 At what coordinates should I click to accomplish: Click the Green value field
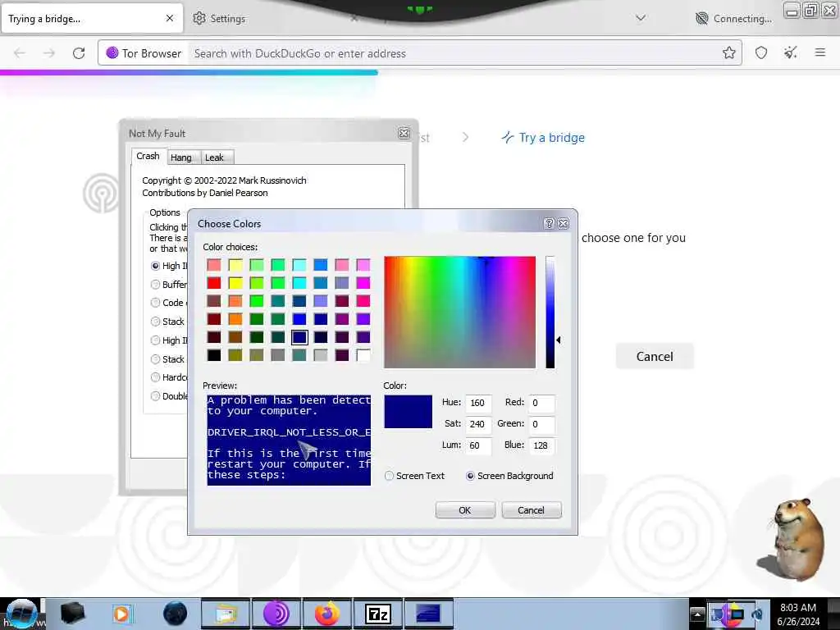pos(541,424)
